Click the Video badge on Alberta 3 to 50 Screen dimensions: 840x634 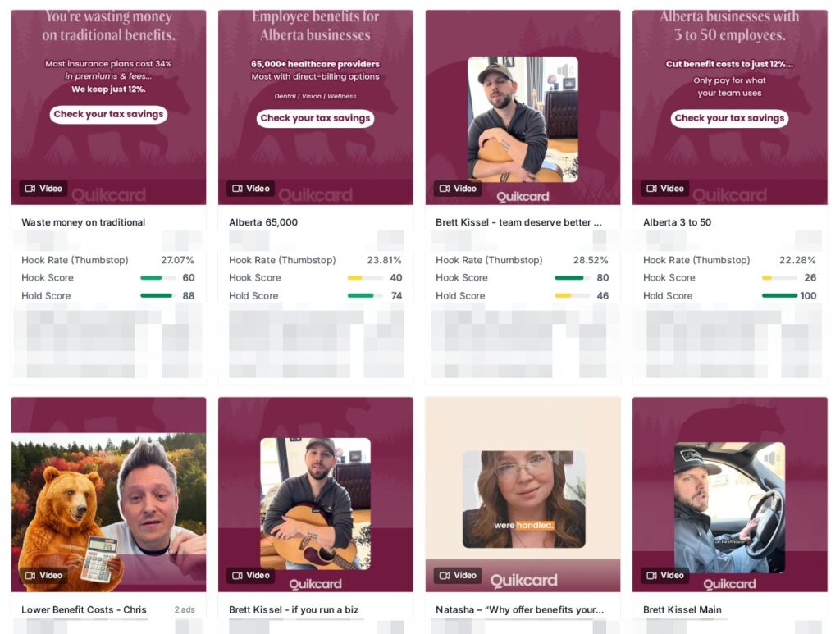pyautogui.click(x=664, y=189)
